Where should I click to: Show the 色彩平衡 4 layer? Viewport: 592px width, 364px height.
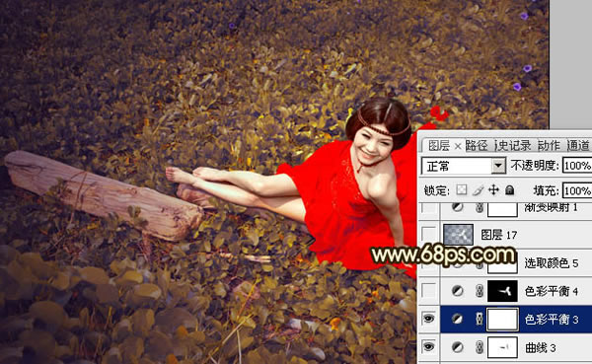coord(428,291)
